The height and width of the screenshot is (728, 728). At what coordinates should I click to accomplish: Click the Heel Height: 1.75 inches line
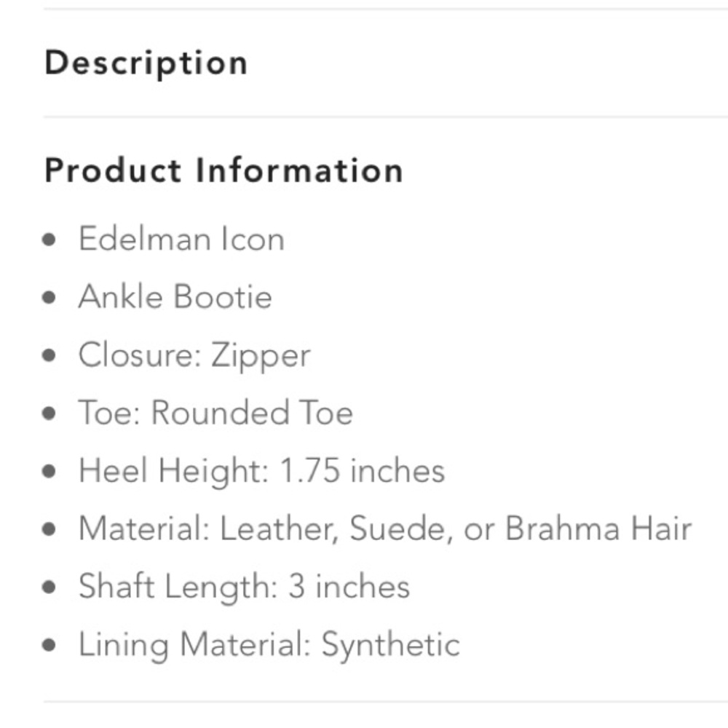coord(261,470)
